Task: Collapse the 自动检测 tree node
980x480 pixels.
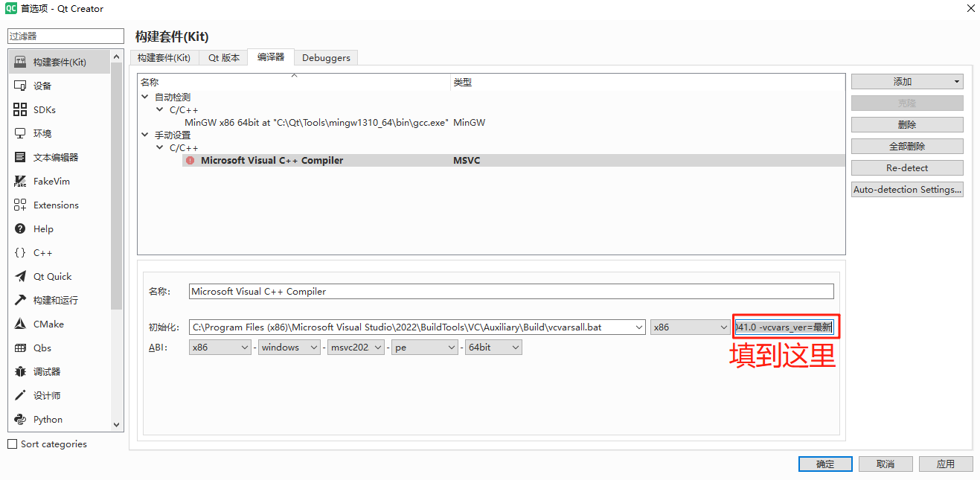Action: (144, 97)
